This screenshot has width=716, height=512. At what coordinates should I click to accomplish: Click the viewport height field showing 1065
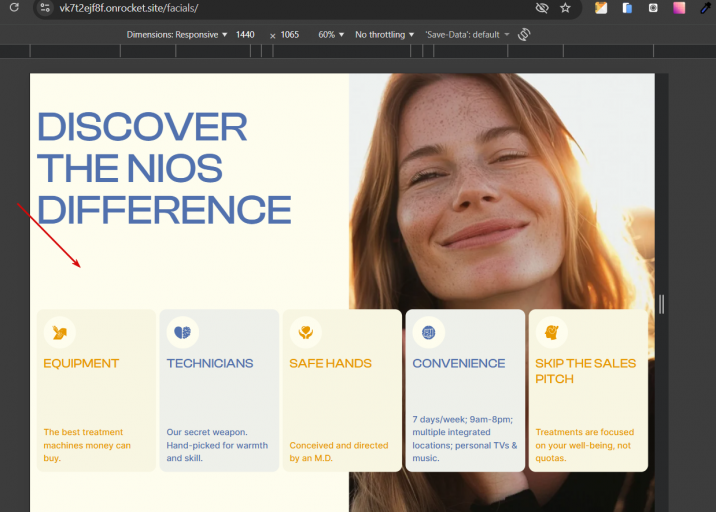(x=290, y=35)
